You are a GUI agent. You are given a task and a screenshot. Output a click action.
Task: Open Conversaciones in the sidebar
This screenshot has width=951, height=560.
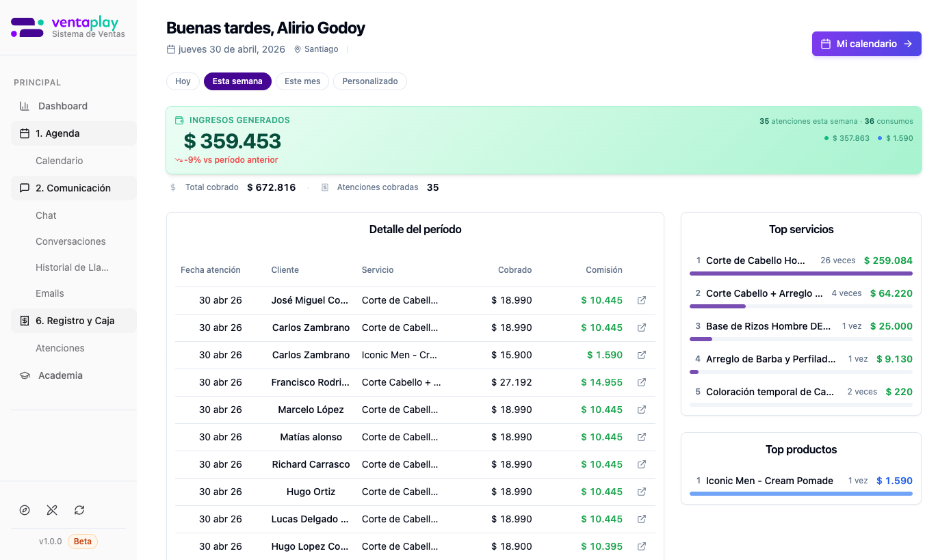pos(70,241)
